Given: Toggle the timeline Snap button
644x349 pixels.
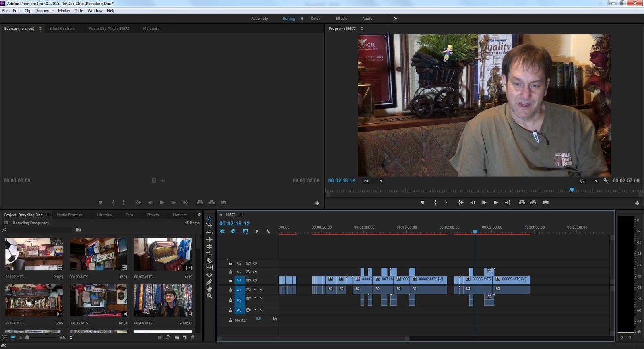Looking at the screenshot, I should coord(233,231).
